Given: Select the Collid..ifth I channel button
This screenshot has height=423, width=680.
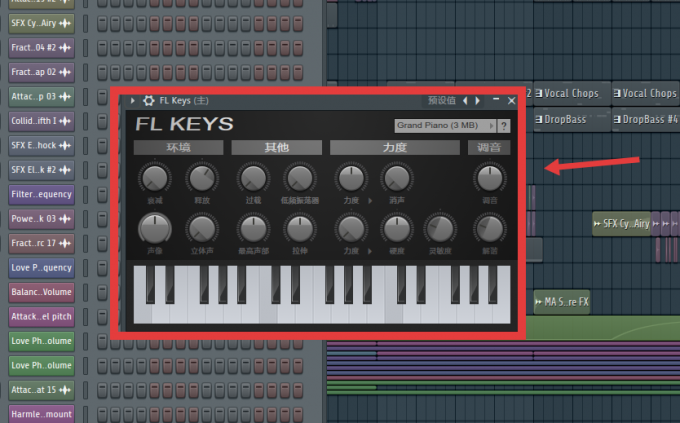Looking at the screenshot, I should (x=41, y=121).
